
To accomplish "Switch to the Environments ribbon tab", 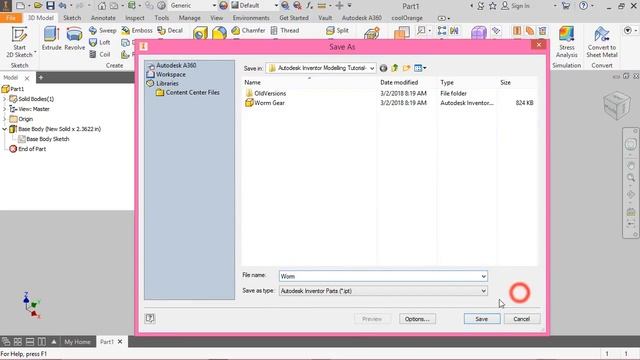I will click(x=251, y=18).
